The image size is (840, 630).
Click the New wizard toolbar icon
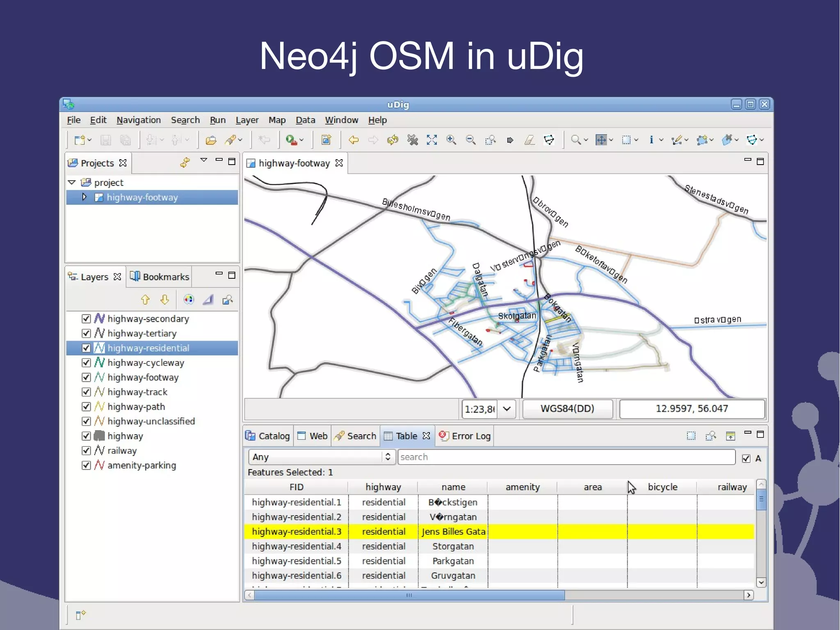[80, 140]
